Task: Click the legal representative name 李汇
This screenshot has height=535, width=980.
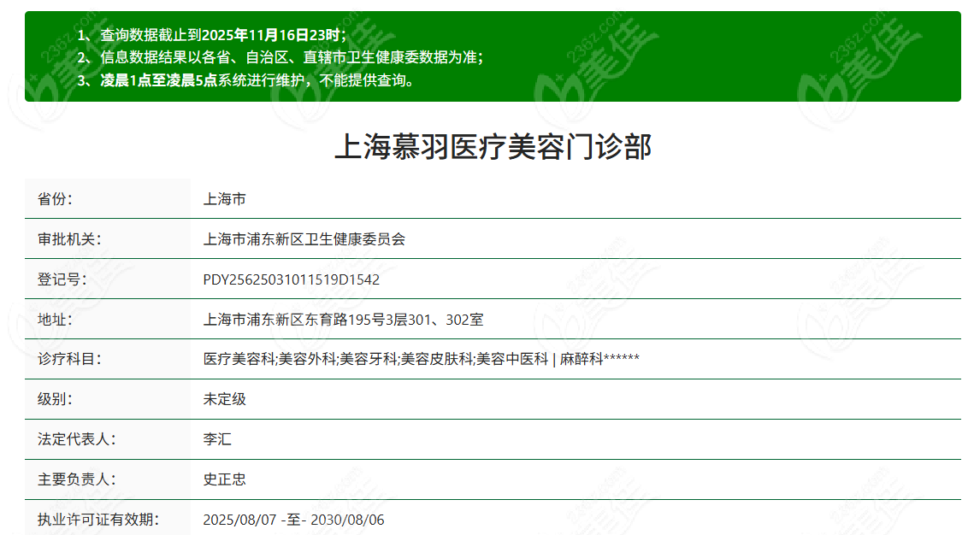Action: 214,439
